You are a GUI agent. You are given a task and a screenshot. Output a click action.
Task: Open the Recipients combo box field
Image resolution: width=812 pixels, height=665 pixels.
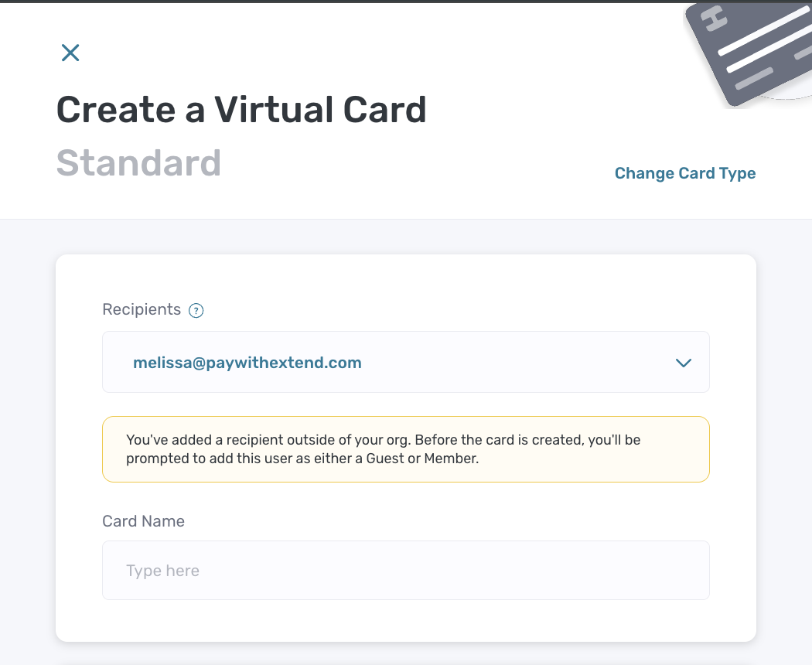click(405, 362)
